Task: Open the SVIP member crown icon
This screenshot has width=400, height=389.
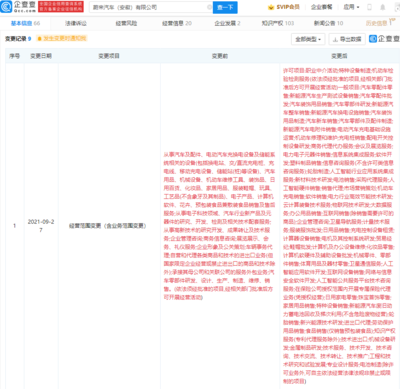Action: [271, 7]
